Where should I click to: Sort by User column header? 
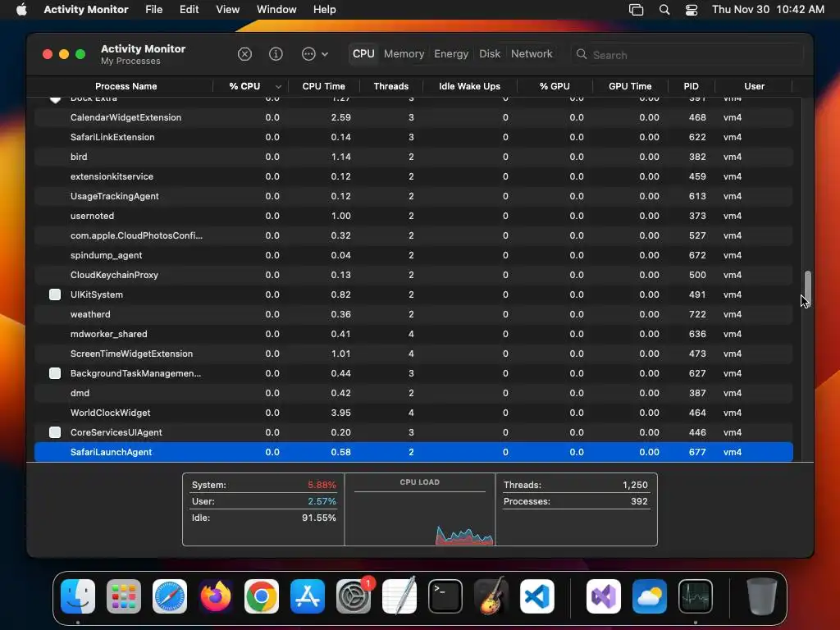tap(754, 86)
